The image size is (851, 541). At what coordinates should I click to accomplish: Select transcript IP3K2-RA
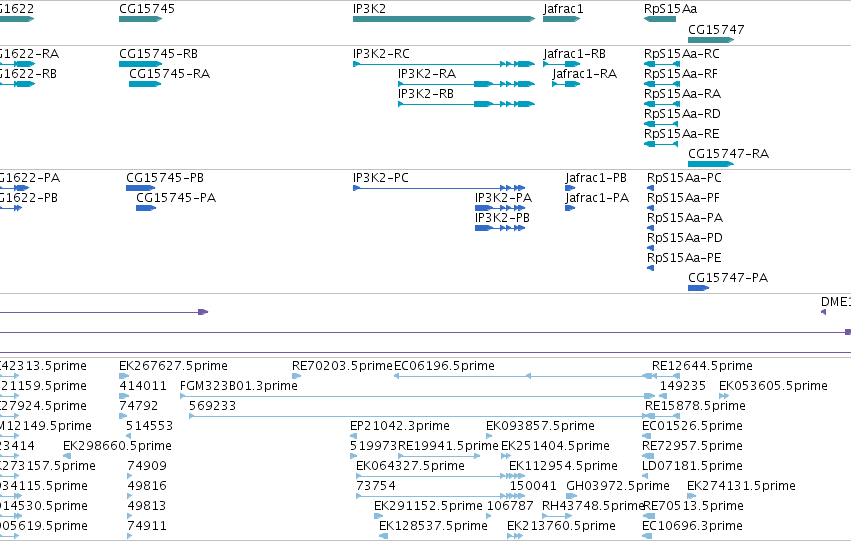(427, 74)
